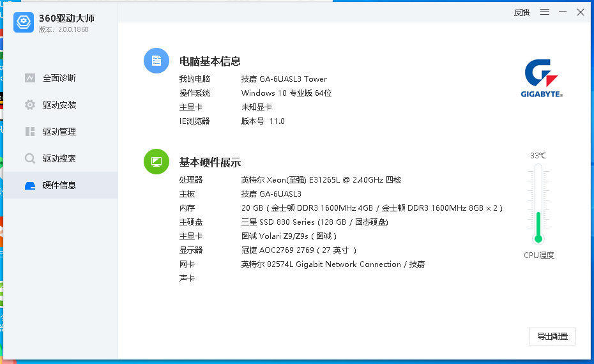This screenshot has height=364, width=594.
Task: Open 驱动搜索 page
Action: (x=59, y=158)
